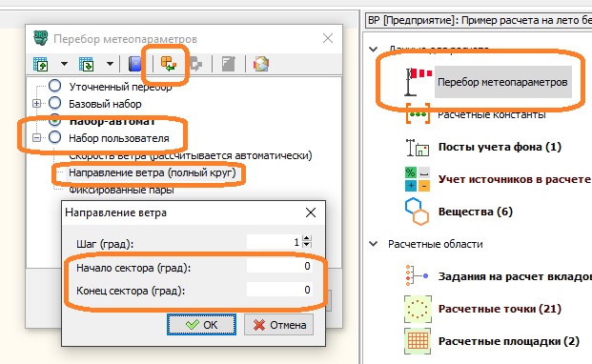Click the blue book icon in toolbar
This screenshot has width=592, height=364.
[x=134, y=64]
